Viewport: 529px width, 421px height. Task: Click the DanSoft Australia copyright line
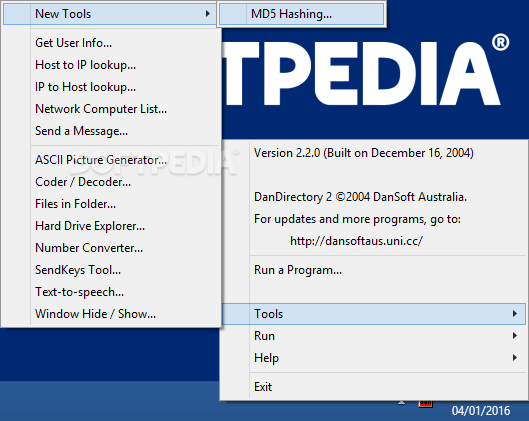point(360,197)
